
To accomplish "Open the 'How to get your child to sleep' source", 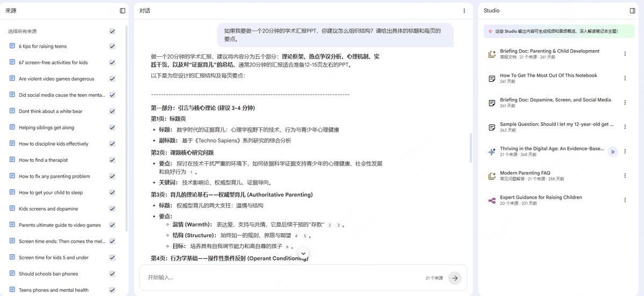I will pos(51,192).
